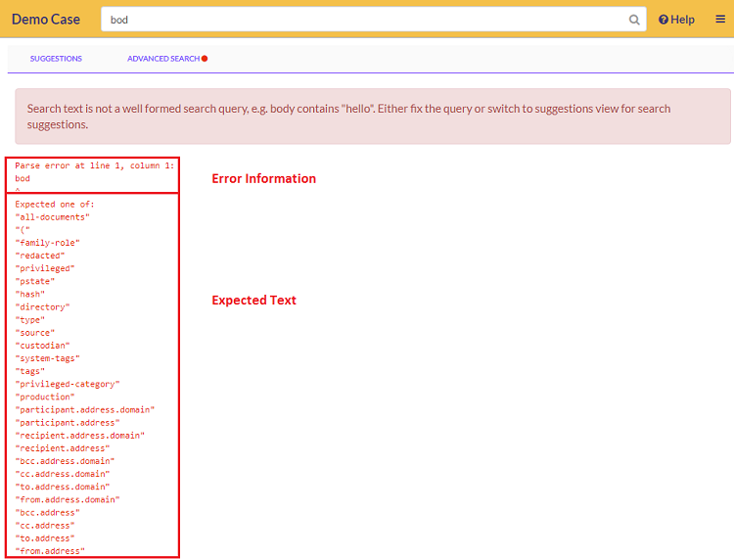Click "from.address" at the list bottom
The height and width of the screenshot is (560, 734).
50,551
